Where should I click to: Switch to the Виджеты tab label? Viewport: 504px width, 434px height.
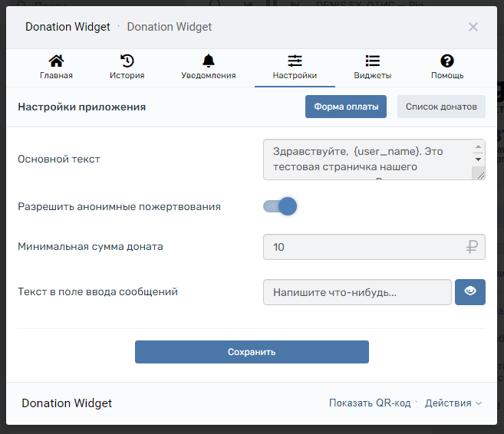click(x=373, y=76)
